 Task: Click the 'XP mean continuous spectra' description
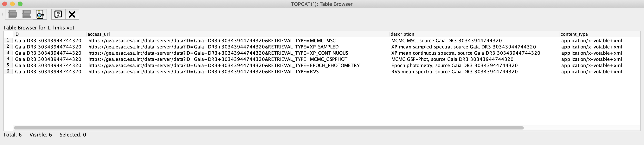(466, 53)
